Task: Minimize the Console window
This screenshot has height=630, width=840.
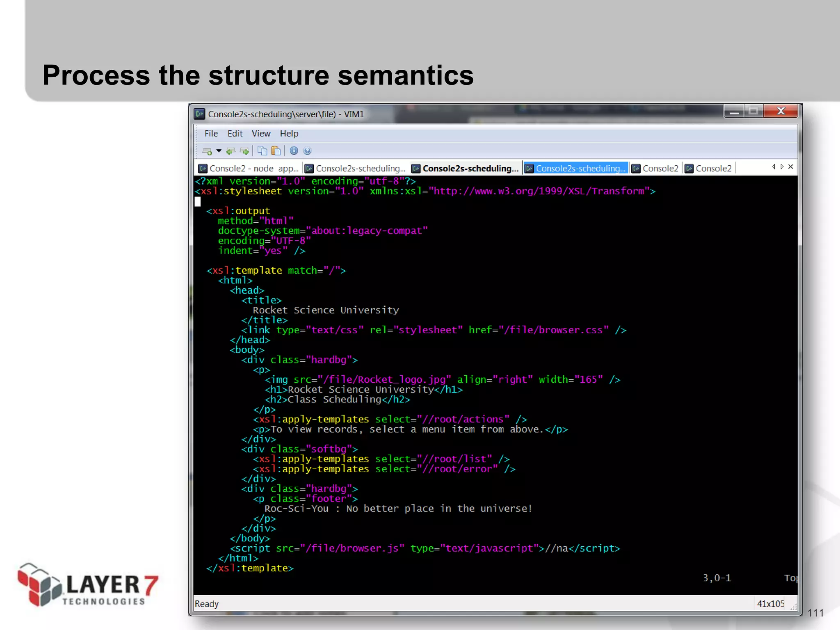Action: click(x=734, y=111)
